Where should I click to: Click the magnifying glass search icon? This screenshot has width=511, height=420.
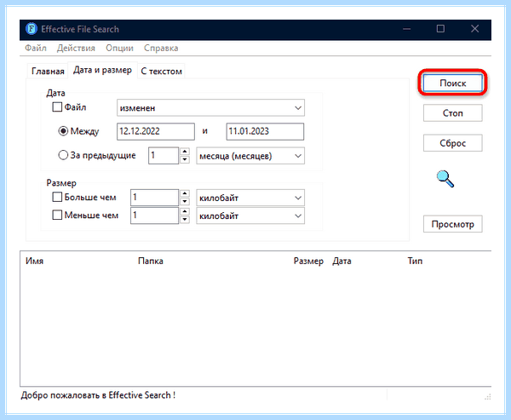(x=445, y=179)
